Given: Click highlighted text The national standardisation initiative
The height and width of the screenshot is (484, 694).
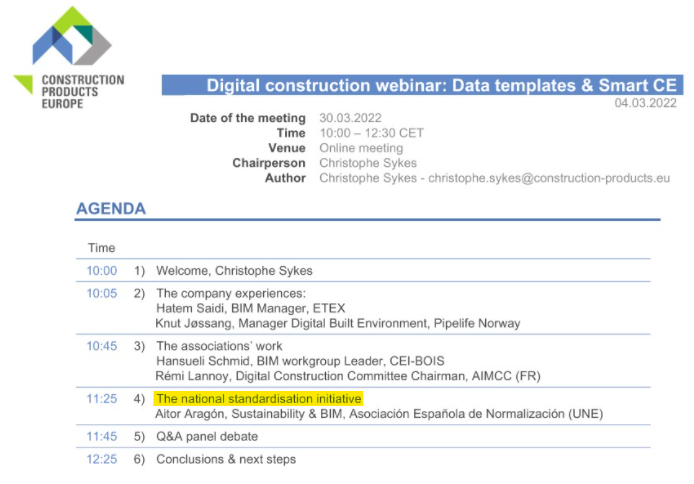Looking at the screenshot, I should [x=258, y=399].
